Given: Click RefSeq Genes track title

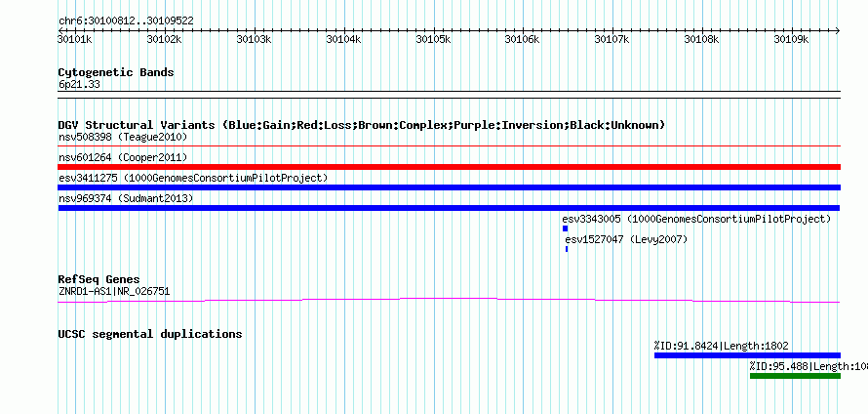Looking at the screenshot, I should tap(99, 279).
